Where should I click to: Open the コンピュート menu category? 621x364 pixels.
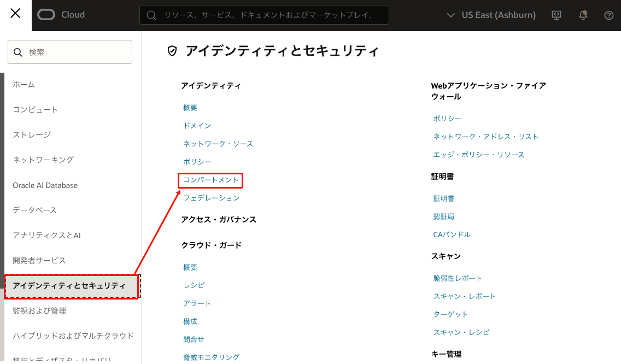[35, 109]
